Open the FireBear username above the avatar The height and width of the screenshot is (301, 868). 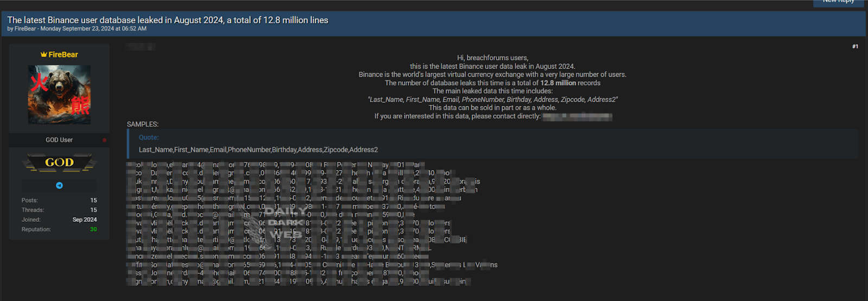[x=63, y=54]
